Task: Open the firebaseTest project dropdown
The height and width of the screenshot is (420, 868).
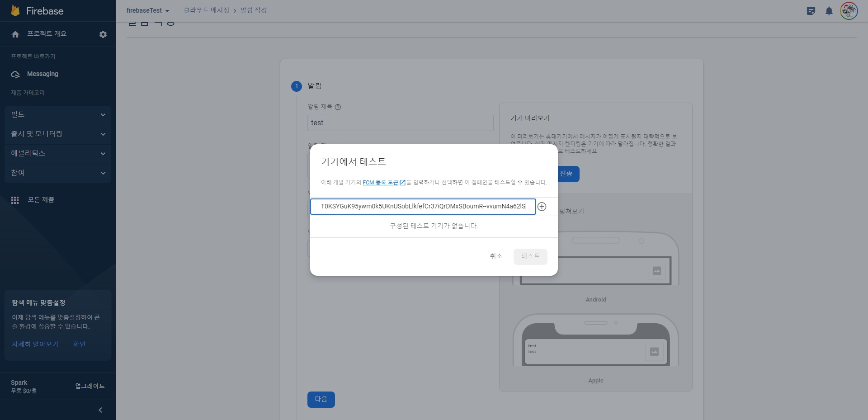Action: 148,10
